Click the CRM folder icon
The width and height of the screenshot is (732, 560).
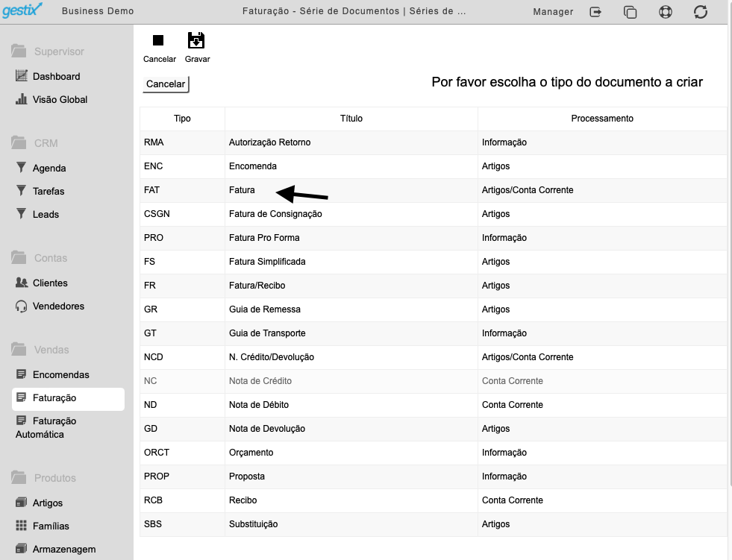click(x=19, y=142)
